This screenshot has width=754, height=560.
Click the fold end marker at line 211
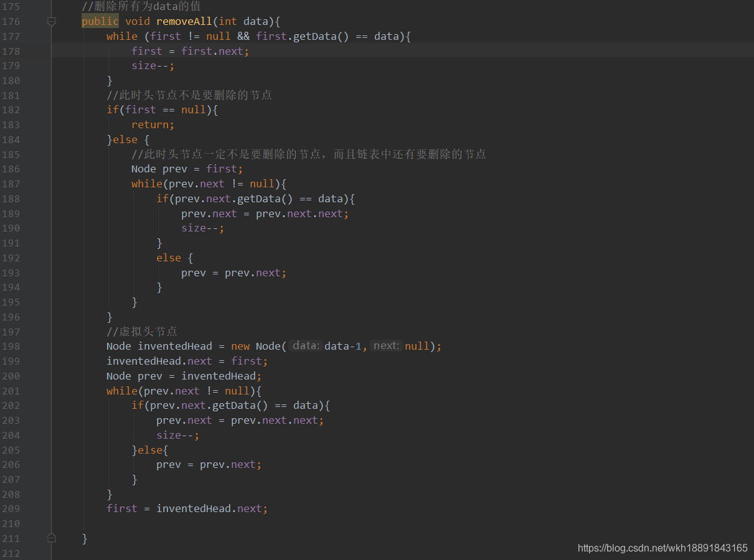[x=52, y=538]
